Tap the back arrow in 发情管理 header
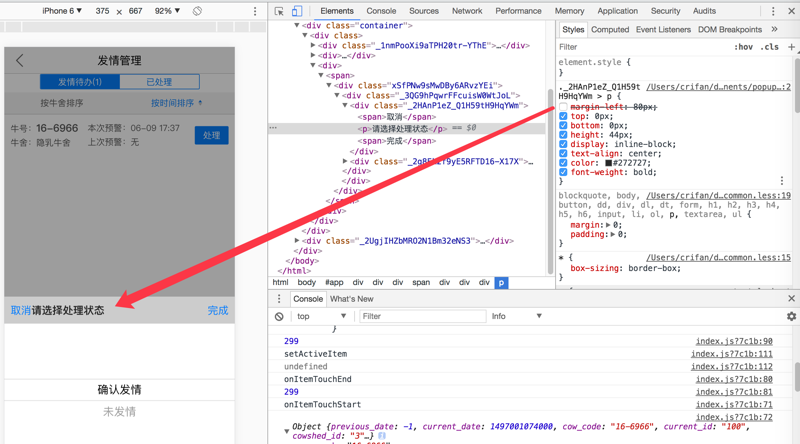Viewport: 800px width, 444px height. (20, 60)
